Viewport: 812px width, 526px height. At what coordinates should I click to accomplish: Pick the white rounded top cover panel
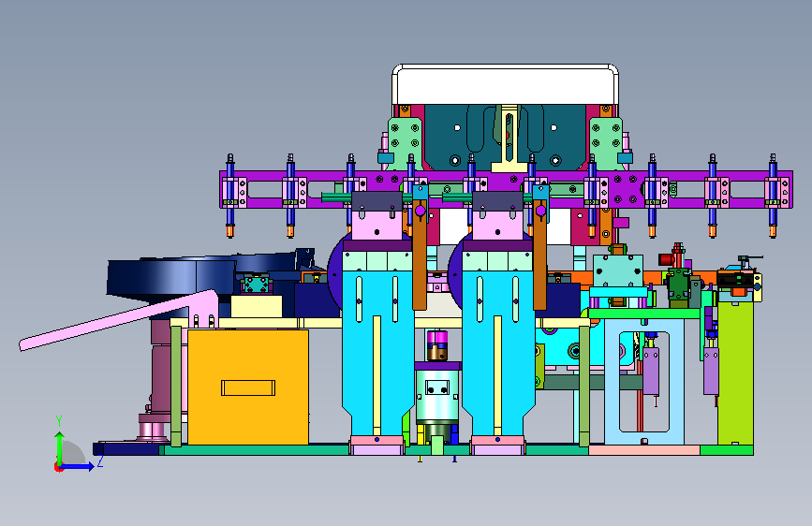[x=506, y=84]
